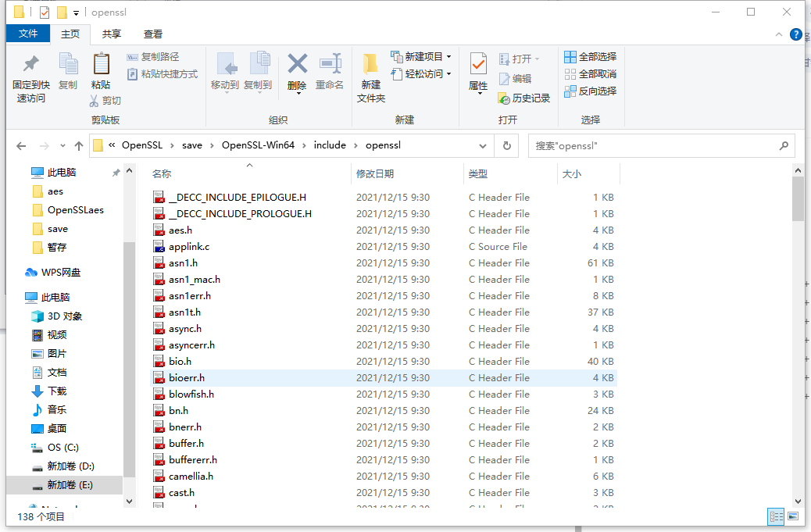
Task: Open WPS网盘 in navigation pane
Action: 60,273
